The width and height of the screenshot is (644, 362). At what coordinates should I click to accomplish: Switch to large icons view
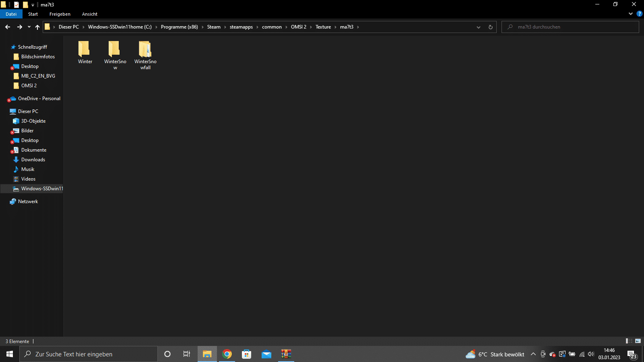(638, 341)
